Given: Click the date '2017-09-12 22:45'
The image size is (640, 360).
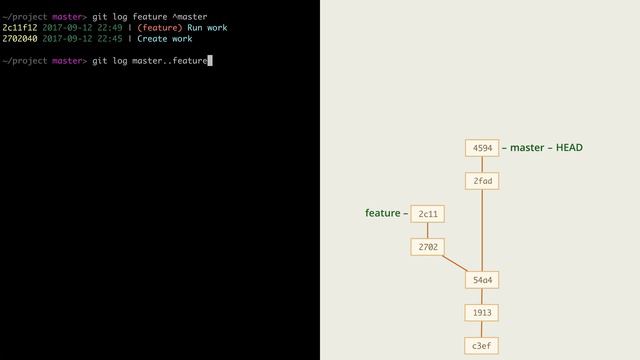Looking at the screenshot, I should click(82, 39).
